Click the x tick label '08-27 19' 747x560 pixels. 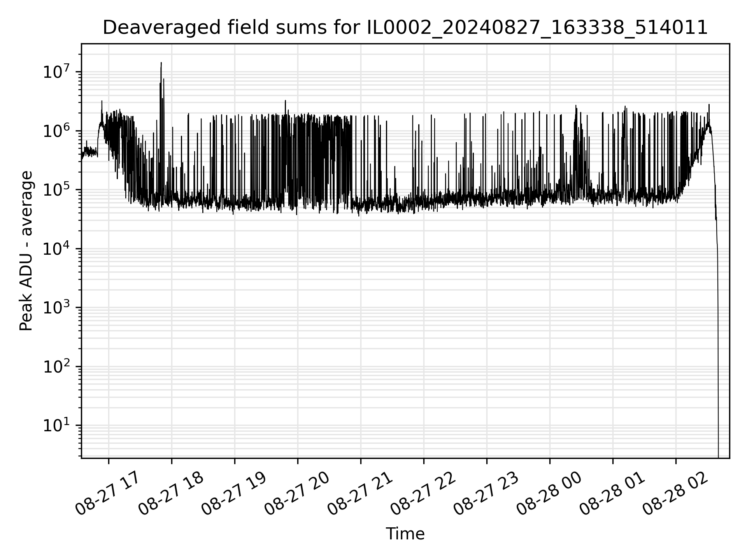click(x=233, y=494)
